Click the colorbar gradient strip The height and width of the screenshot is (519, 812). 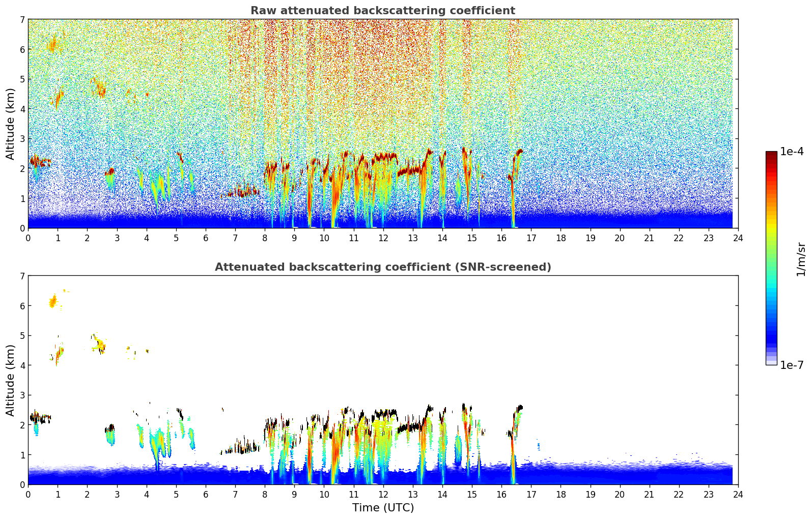[x=771, y=258]
